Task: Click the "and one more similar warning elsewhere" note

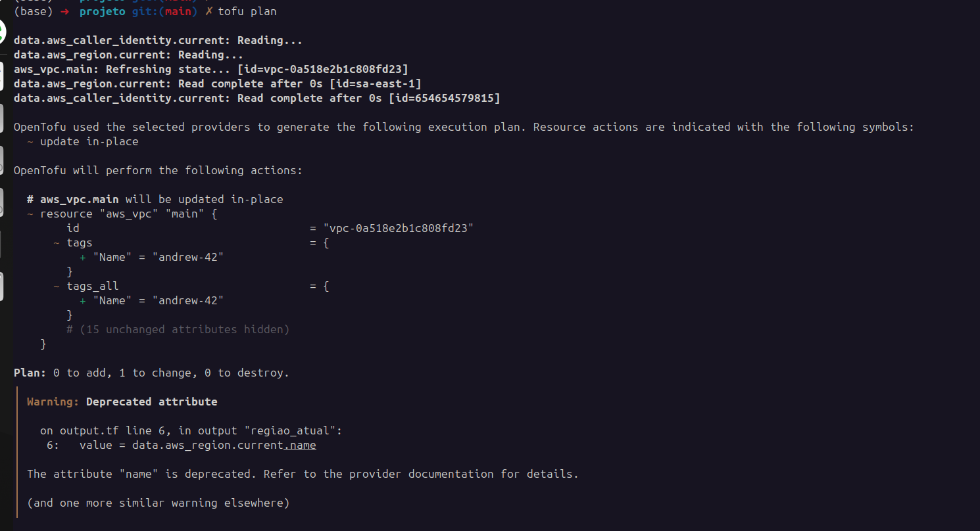Action: click(x=158, y=503)
